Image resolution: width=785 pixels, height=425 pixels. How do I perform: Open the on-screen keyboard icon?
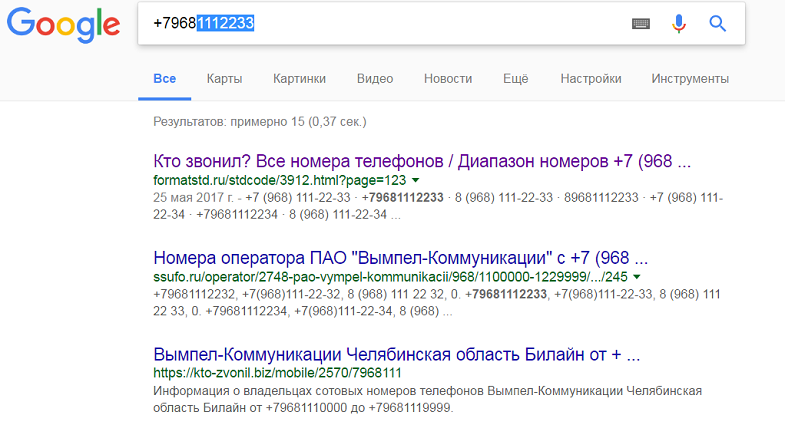pos(641,24)
